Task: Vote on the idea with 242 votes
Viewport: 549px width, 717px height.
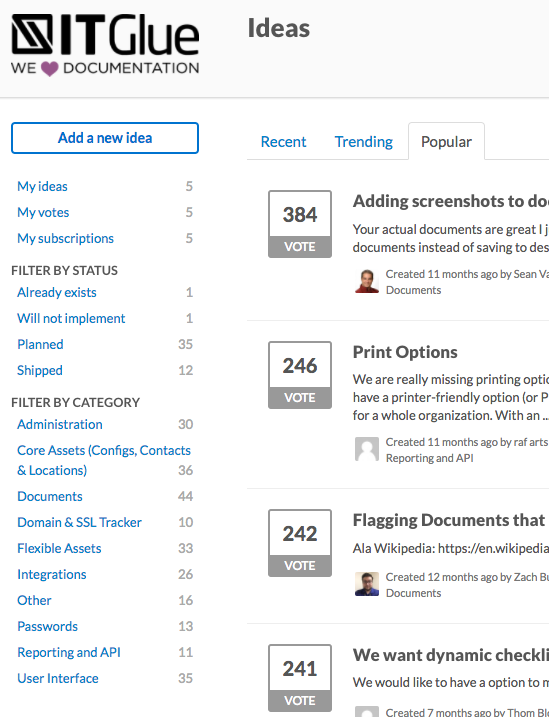Action: tap(300, 566)
